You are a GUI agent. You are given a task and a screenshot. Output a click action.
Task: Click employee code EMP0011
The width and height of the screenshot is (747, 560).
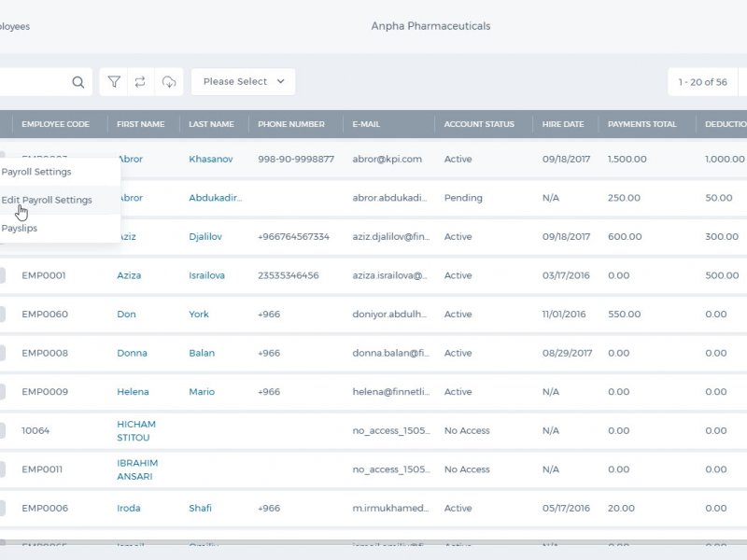pyautogui.click(x=42, y=469)
